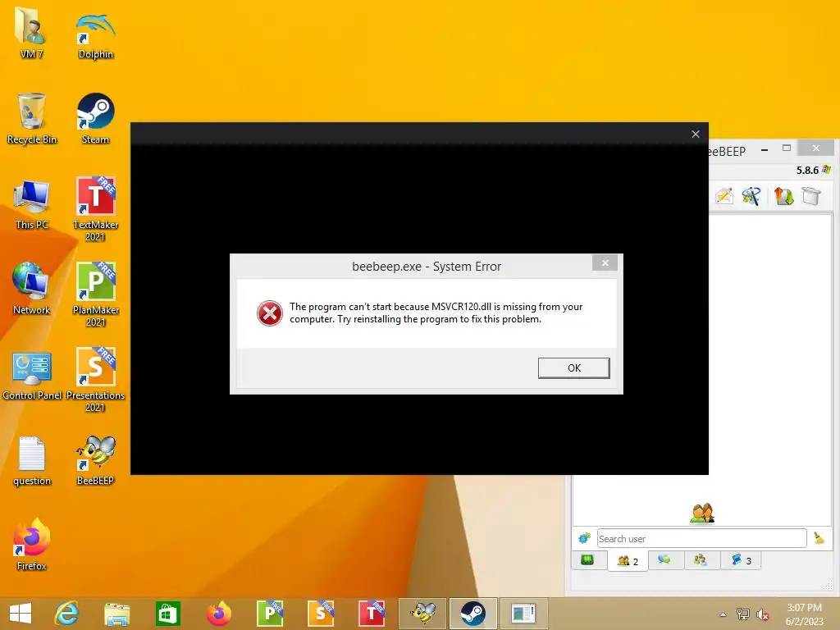Image resolution: width=840 pixels, height=630 pixels.
Task: Open the chat bubbles tab in BeeBEEP
Action: [x=664, y=560]
